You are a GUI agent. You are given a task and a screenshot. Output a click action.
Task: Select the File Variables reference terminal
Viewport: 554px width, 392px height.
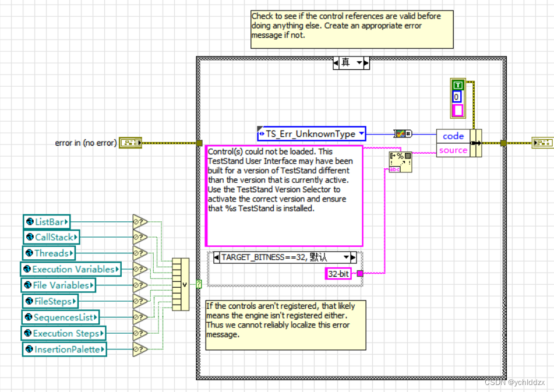point(59,285)
